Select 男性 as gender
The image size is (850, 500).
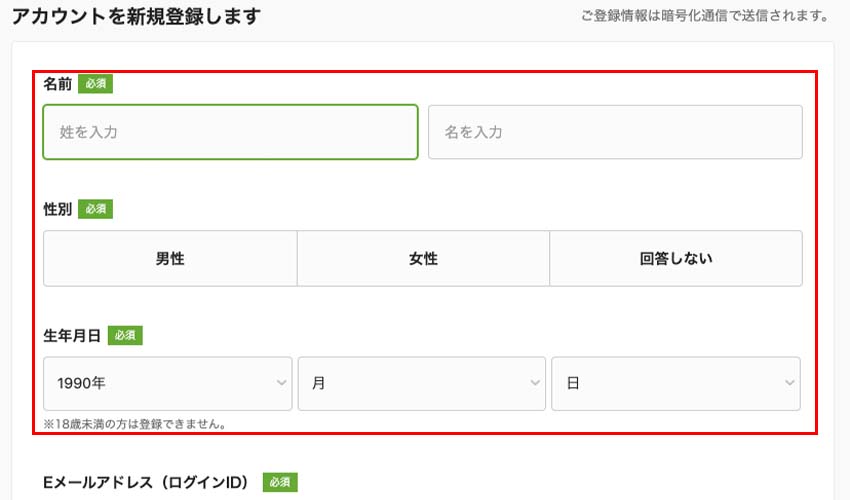point(170,259)
